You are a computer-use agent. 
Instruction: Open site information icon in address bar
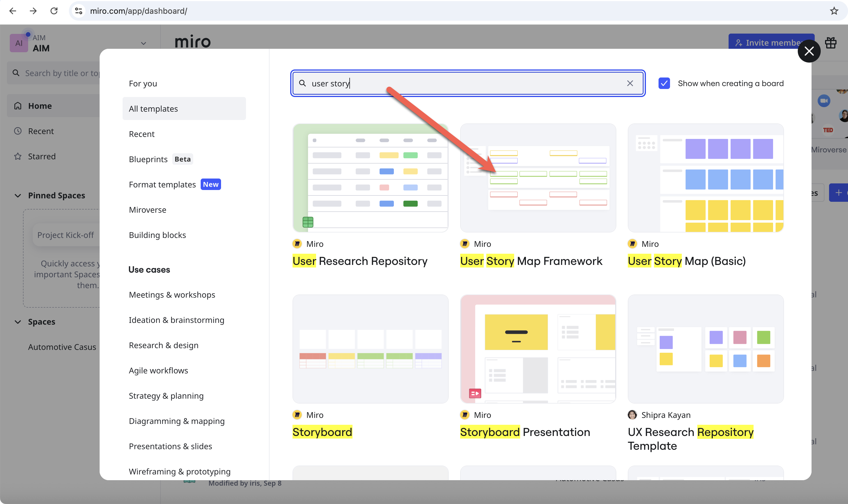(x=79, y=11)
